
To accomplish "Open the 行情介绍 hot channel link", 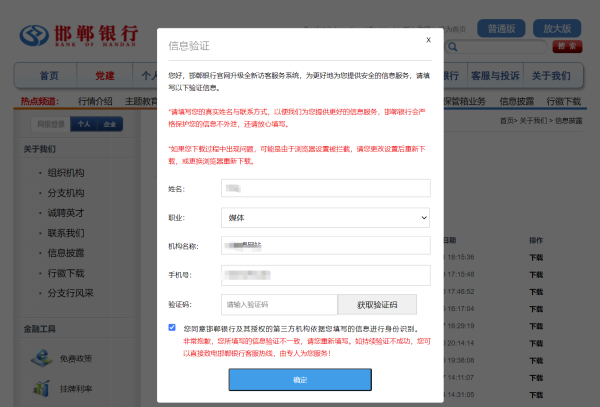I will point(95,101).
